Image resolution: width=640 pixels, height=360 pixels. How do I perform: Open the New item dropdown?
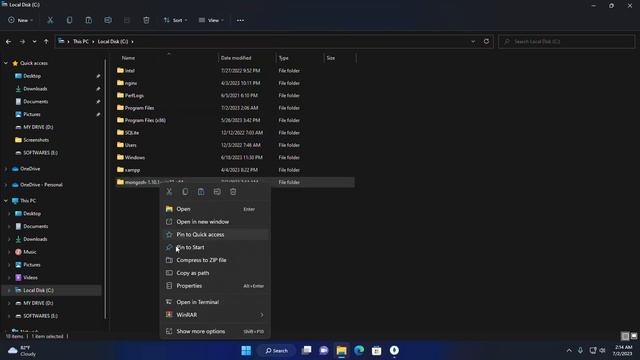20,20
